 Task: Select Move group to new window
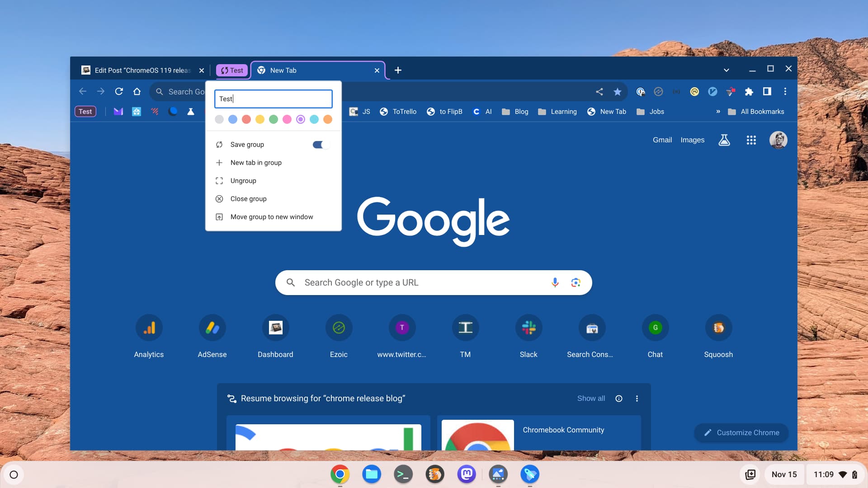coord(274,217)
